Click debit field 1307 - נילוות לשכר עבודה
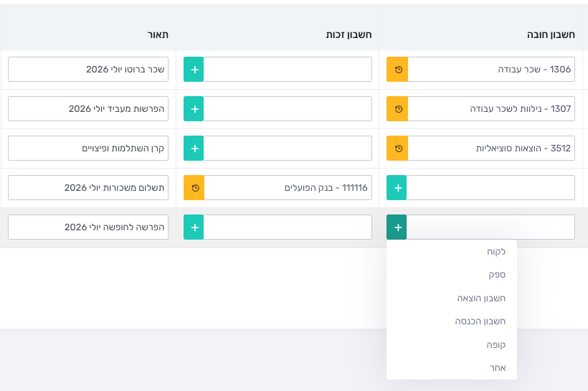This screenshot has height=391, width=588. tap(491, 109)
